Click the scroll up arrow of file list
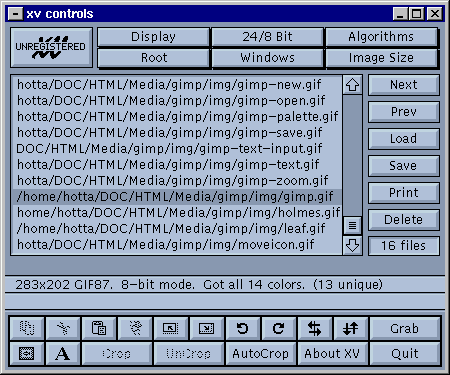 [x=352, y=85]
